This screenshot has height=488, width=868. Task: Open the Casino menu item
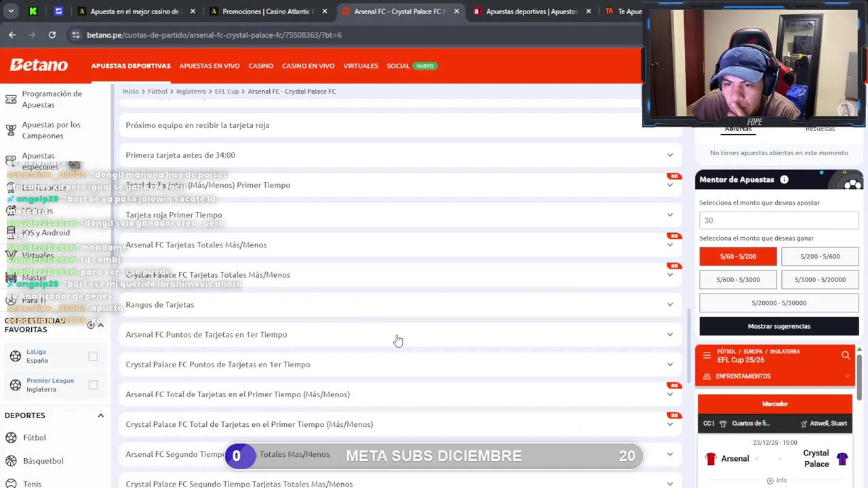pyautogui.click(x=260, y=66)
